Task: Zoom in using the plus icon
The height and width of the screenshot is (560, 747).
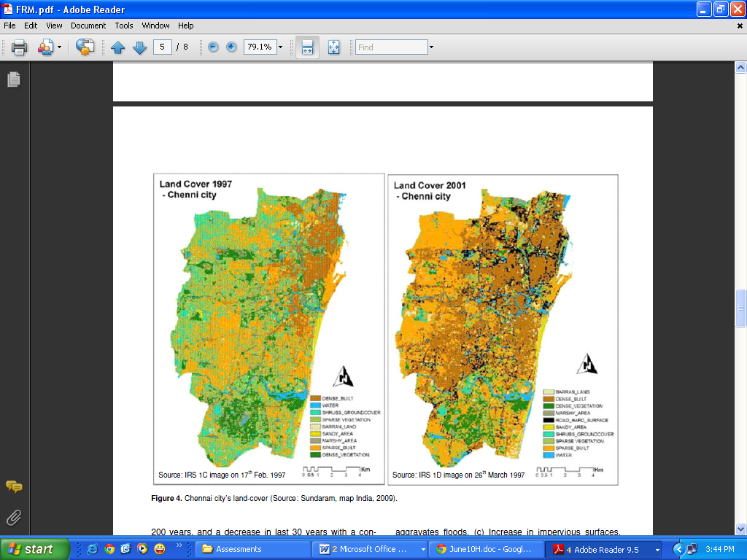Action: tap(231, 47)
